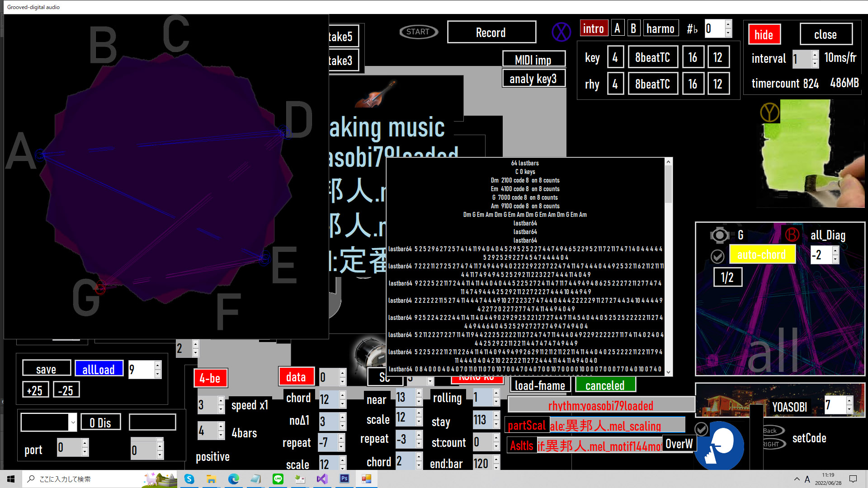This screenshot has width=868, height=488.
Task: Select the harmo section tab
Action: (660, 29)
